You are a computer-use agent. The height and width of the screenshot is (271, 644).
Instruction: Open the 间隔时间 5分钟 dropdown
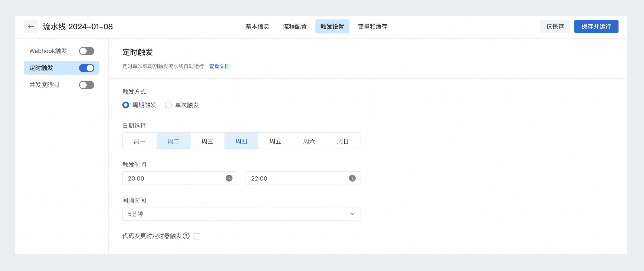[241, 214]
